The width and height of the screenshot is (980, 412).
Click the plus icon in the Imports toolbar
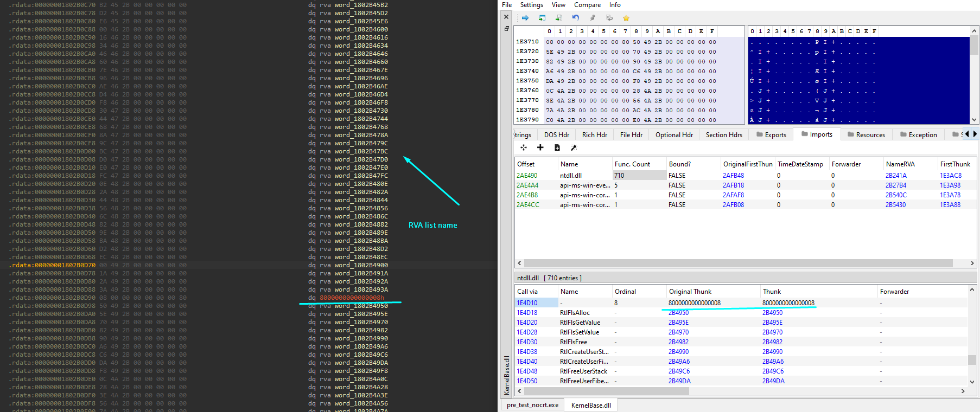pyautogui.click(x=540, y=147)
